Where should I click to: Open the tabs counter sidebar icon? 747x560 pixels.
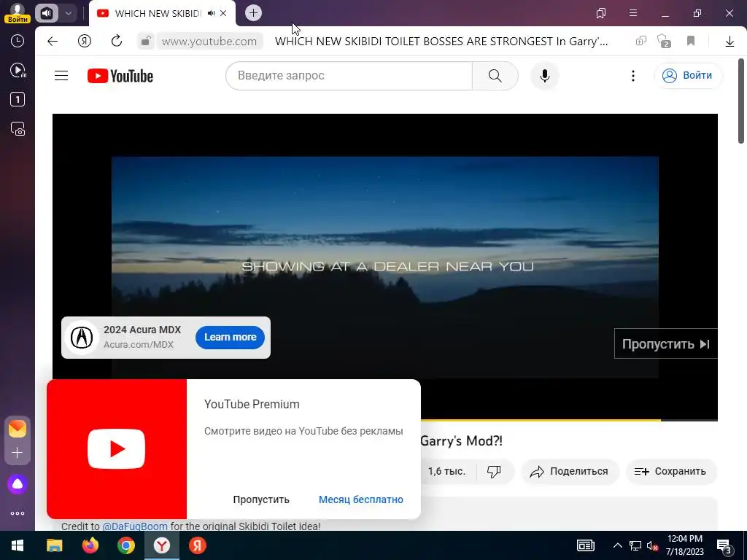click(18, 99)
